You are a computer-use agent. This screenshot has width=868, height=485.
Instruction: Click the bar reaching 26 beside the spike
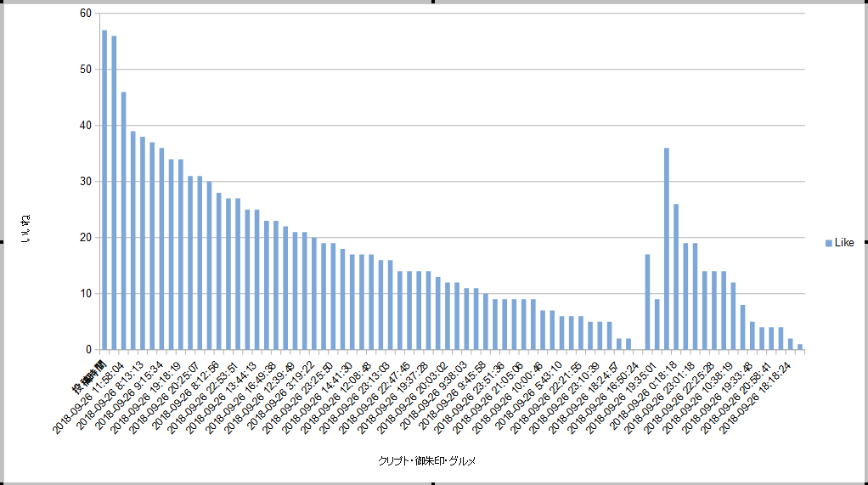tap(676, 277)
